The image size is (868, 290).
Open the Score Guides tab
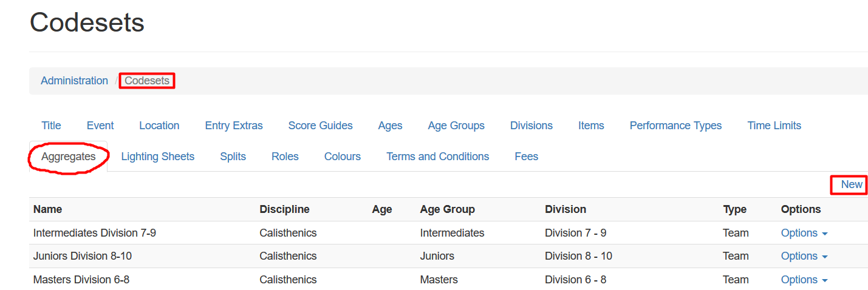[x=320, y=126]
